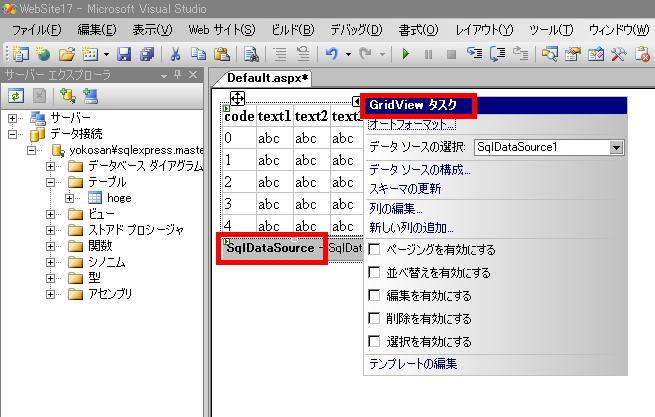
Task: Open the Toolbox hammer-and-wrench icon
Action: pos(619,54)
